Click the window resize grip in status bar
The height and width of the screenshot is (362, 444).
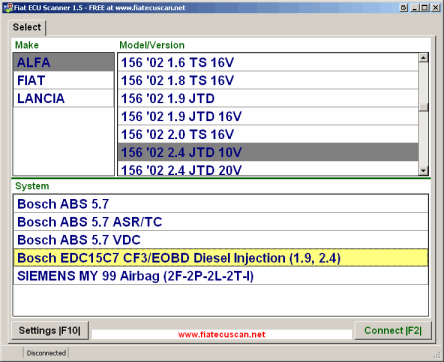pos(437,354)
